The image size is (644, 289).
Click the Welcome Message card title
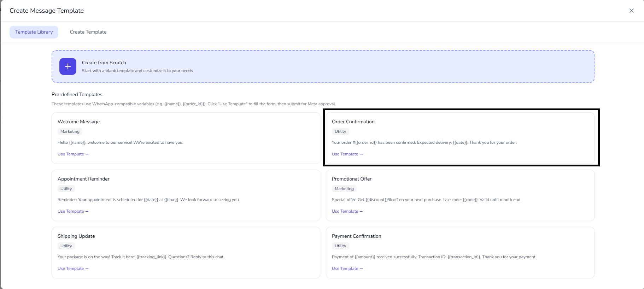[x=78, y=122]
